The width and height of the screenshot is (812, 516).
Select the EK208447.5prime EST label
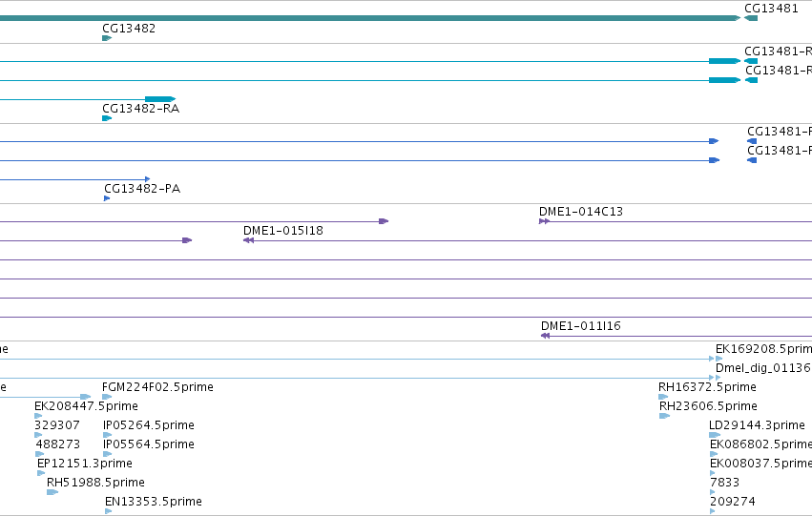[x=86, y=406]
